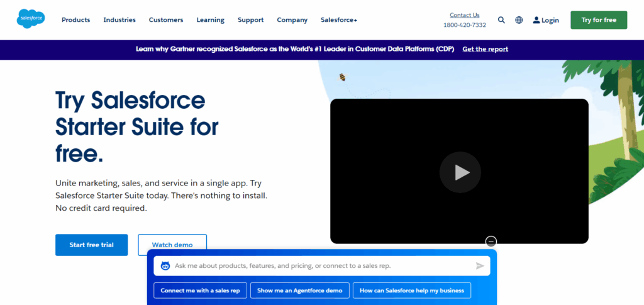Send the chat message arrow icon
Viewport: 644px width, 305px height.
(x=480, y=266)
